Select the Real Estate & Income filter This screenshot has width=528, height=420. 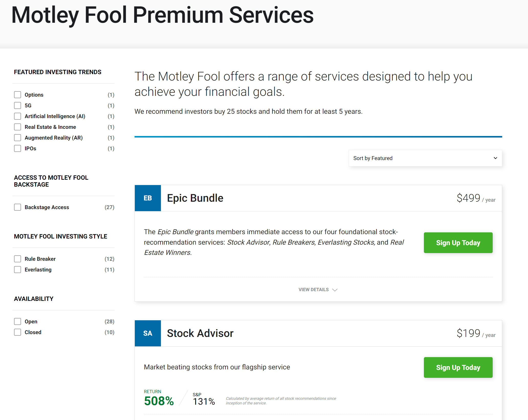point(18,127)
